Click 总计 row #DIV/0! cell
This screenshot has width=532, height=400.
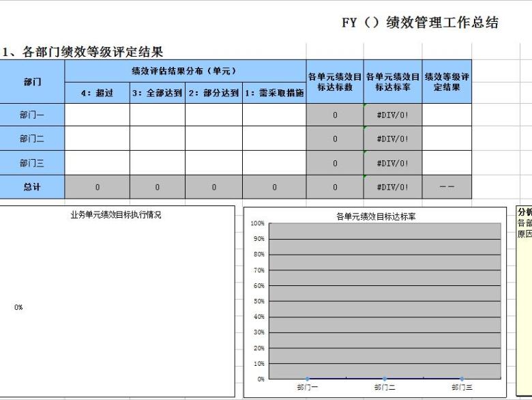[393, 187]
